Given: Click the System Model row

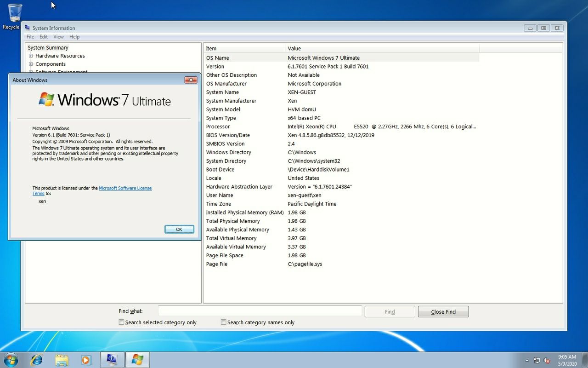Looking at the screenshot, I should pos(341,109).
